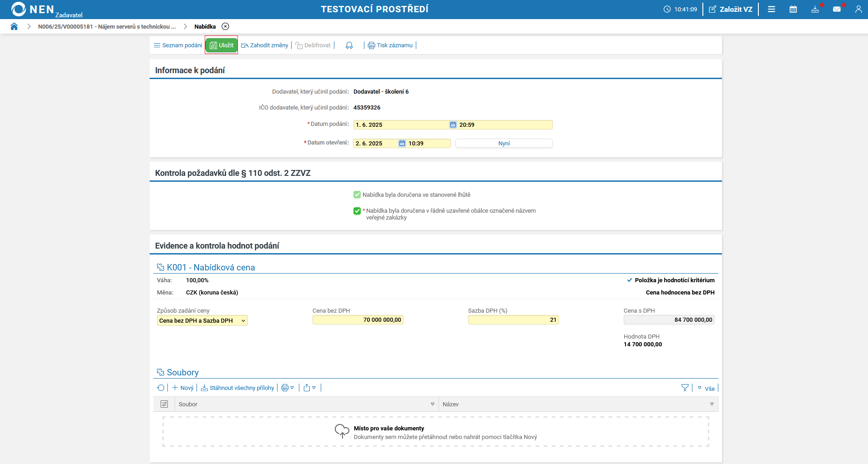Expand the print dropdown in Soubory toolbar

(x=288, y=388)
